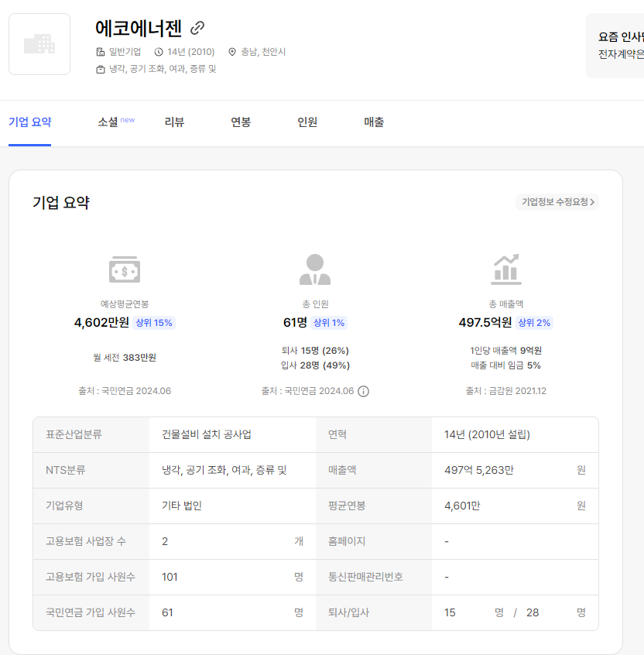
Task: Click the 입사 28명 (49%) text
Action: pos(315,365)
